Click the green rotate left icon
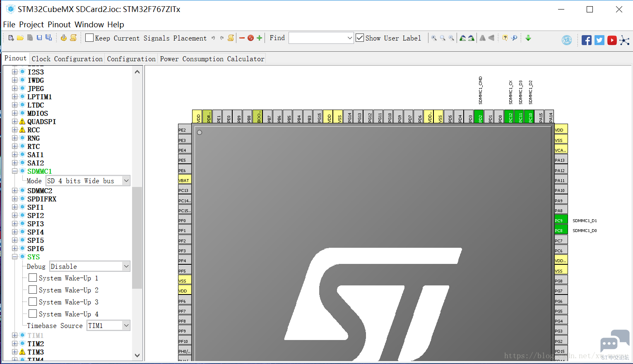 coord(462,38)
